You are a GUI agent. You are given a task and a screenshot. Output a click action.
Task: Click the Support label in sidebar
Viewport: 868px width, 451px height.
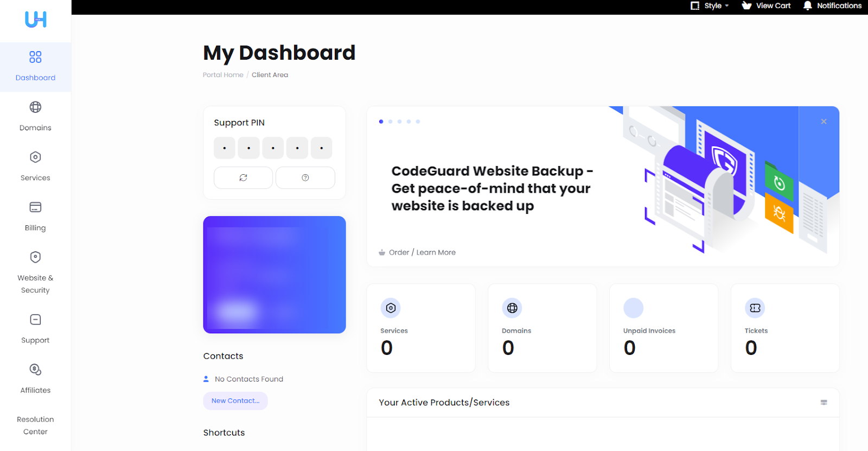tap(35, 340)
